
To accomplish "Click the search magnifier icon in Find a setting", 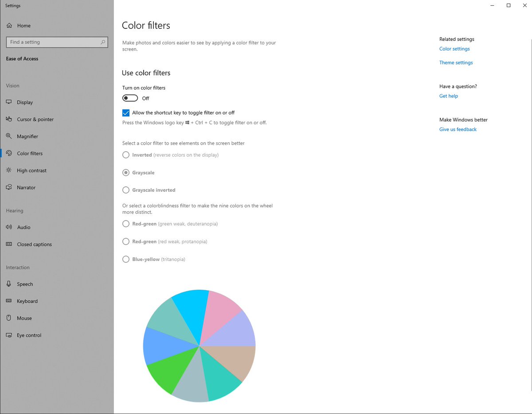I will [x=103, y=42].
